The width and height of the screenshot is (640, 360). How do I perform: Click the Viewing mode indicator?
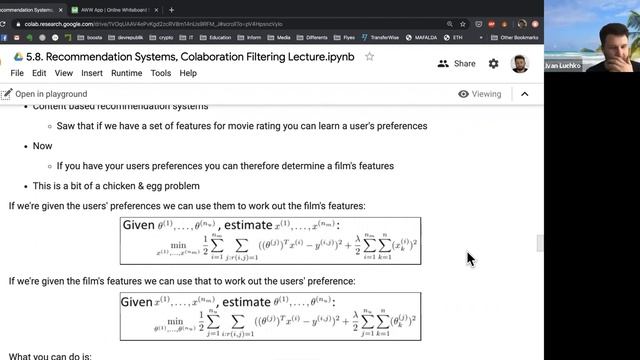click(x=480, y=94)
